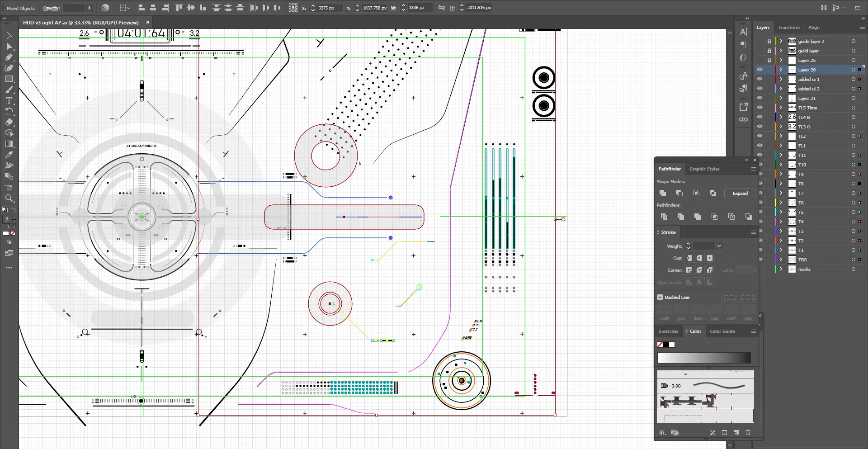Screen dimensions: 868x449
Task: Select the Paintbrush tool
Action: pos(9,90)
